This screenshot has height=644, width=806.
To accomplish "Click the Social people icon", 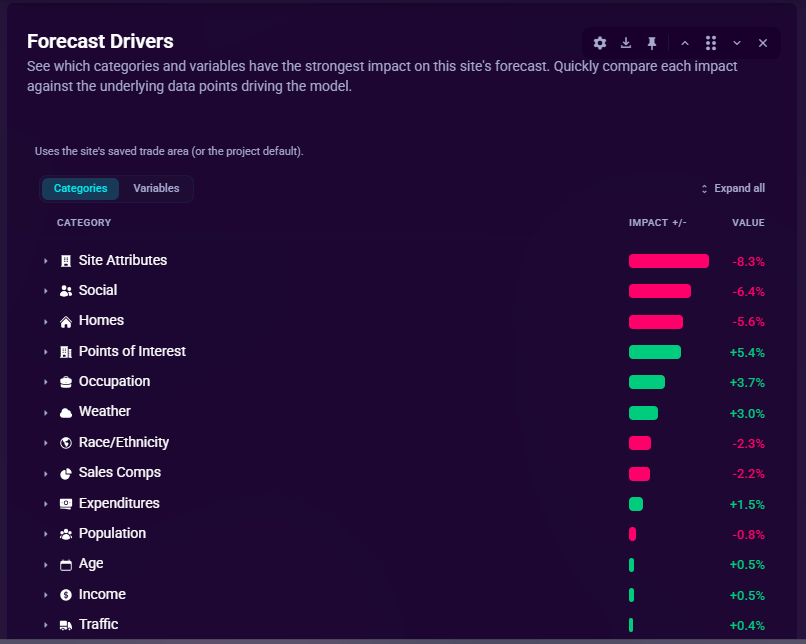I will coord(66,291).
